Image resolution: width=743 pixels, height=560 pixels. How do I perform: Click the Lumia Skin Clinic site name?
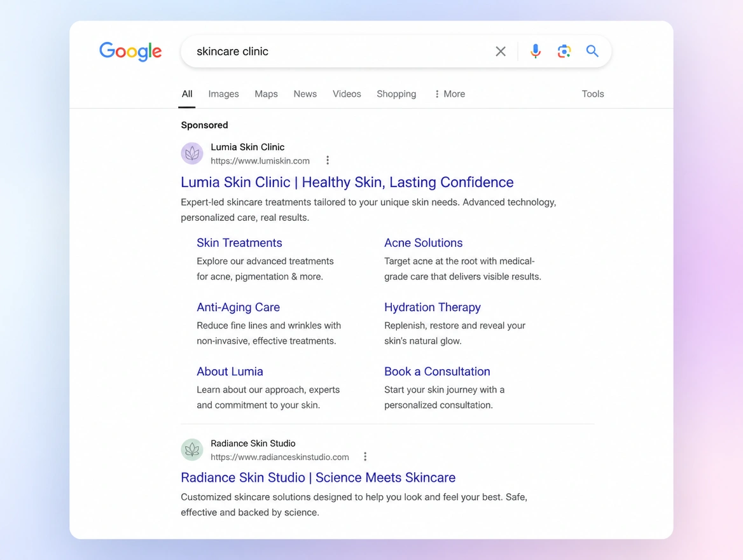(248, 147)
